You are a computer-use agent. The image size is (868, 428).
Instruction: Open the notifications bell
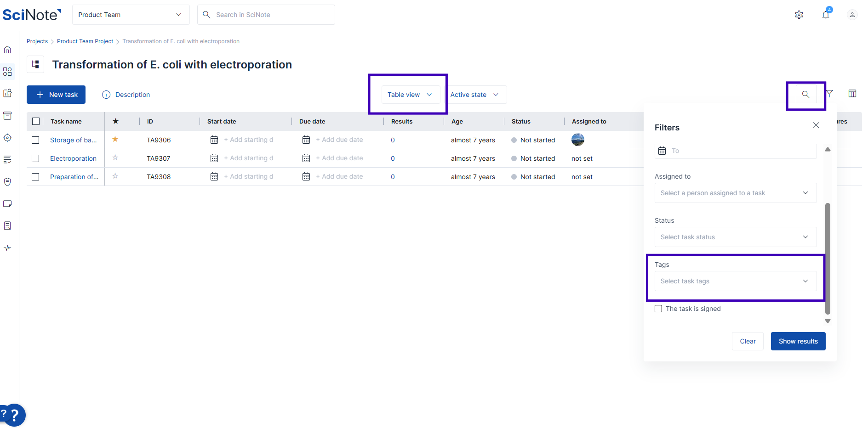coord(826,15)
